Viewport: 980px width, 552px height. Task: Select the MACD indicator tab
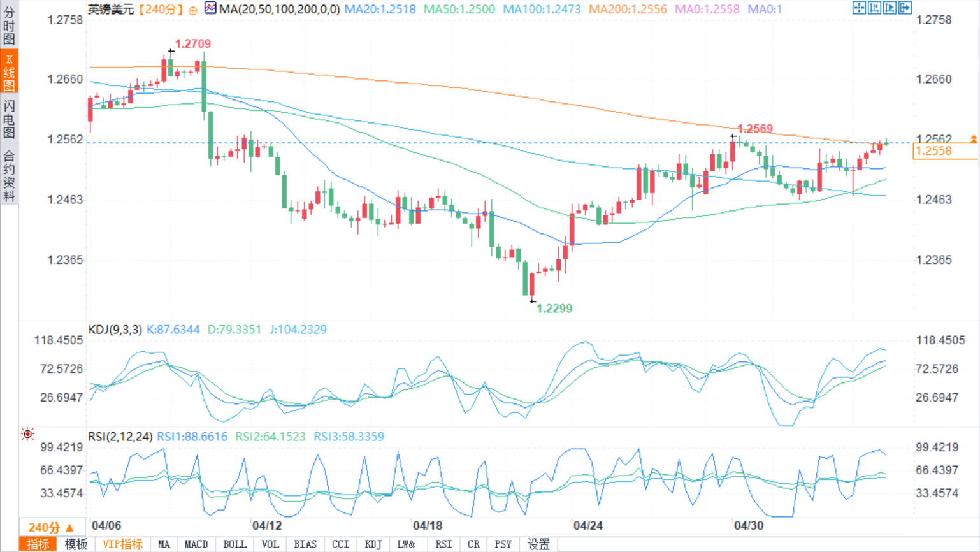tap(196, 544)
